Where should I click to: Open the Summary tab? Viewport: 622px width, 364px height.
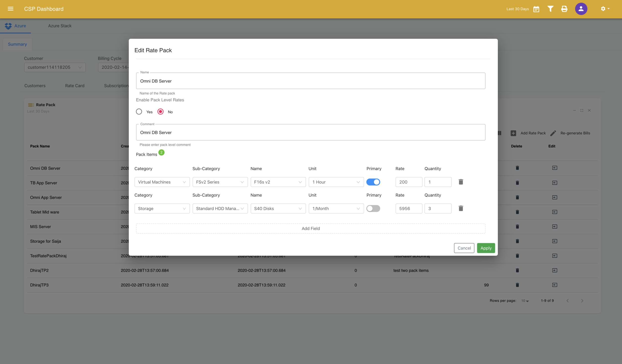(x=17, y=44)
